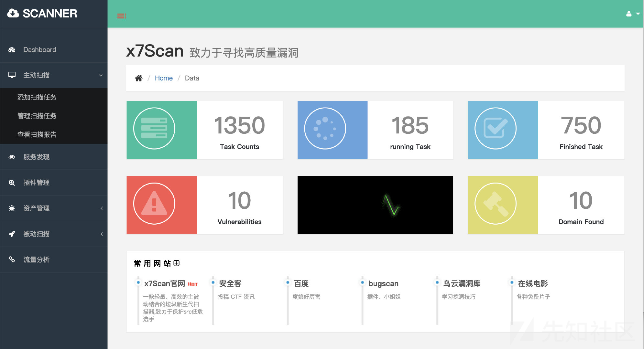The height and width of the screenshot is (349, 644).
Task: Click the 投稿 CTF 资讯 description
Action: pos(236,297)
